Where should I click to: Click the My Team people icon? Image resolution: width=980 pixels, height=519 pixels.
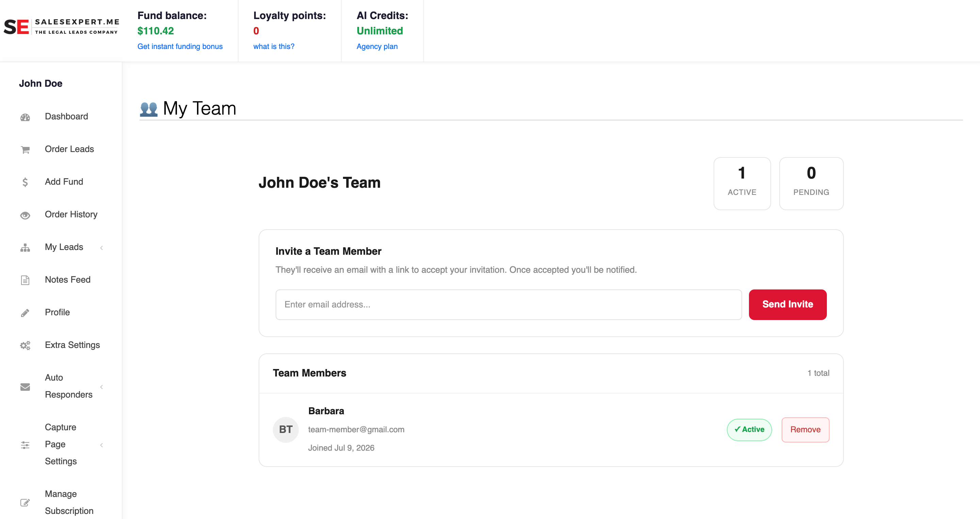pyautogui.click(x=149, y=109)
